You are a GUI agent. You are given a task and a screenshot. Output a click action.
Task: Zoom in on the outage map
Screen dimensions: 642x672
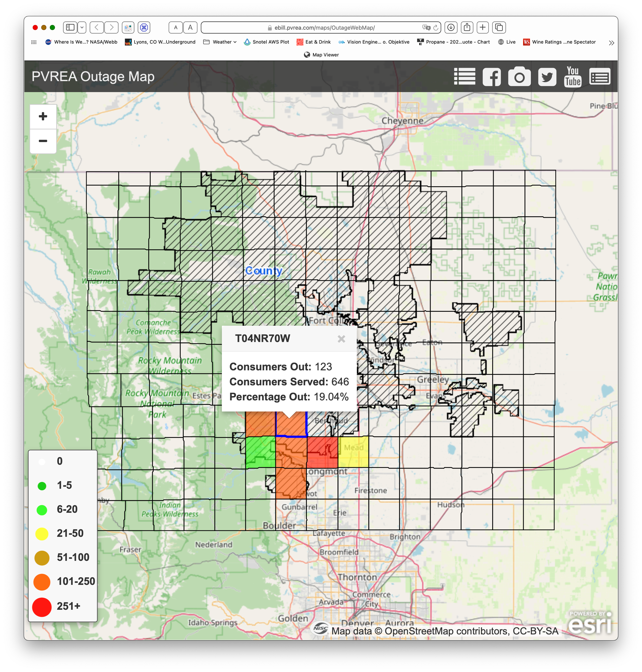[43, 117]
